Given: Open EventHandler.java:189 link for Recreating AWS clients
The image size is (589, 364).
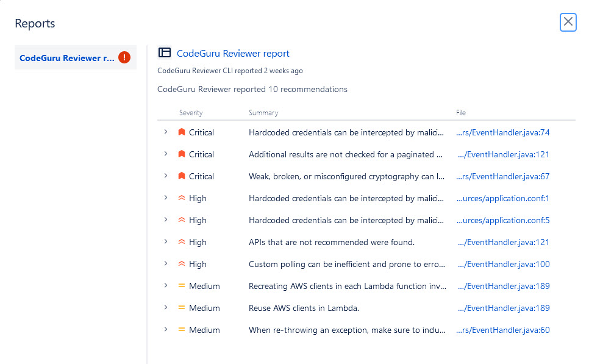Looking at the screenshot, I should [x=504, y=286].
